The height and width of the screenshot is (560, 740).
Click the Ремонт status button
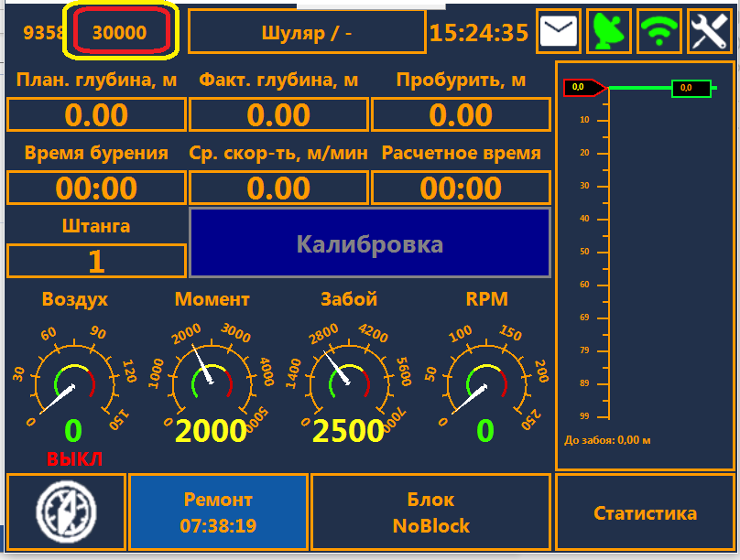tap(218, 512)
